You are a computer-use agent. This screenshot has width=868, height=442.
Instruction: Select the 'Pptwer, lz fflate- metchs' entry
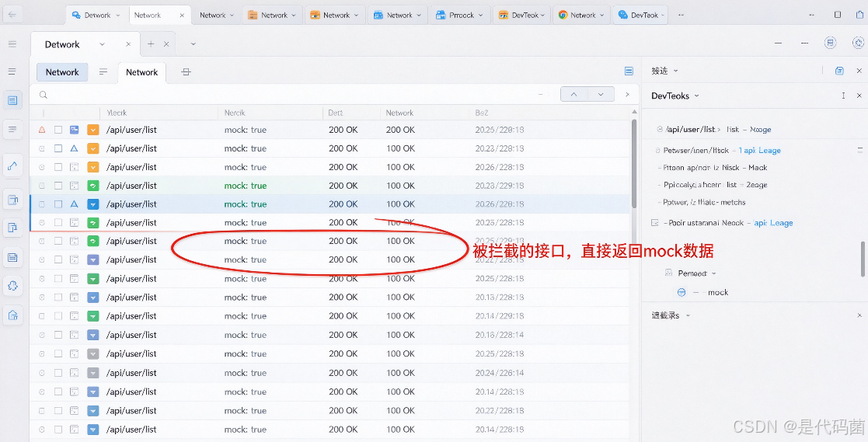[704, 203]
